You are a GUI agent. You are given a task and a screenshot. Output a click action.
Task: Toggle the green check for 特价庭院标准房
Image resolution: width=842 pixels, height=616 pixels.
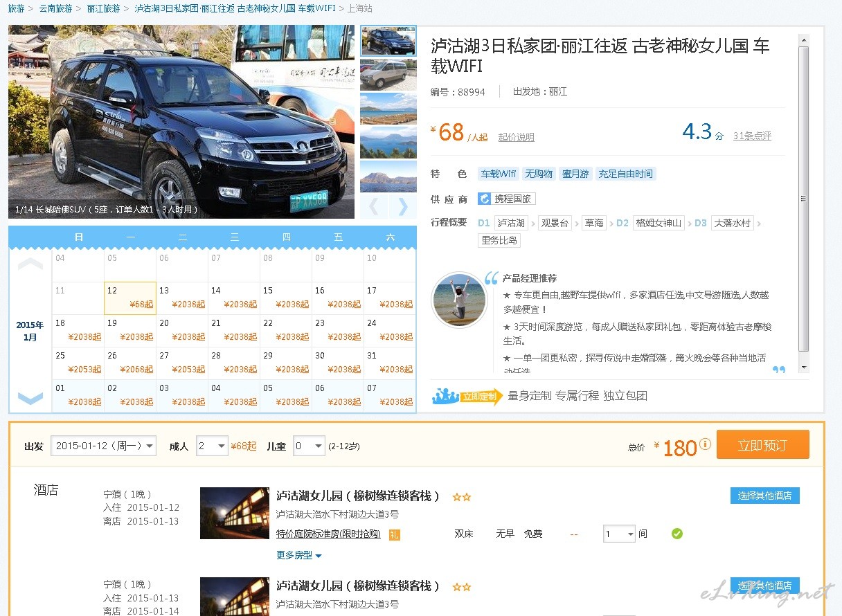[677, 534]
